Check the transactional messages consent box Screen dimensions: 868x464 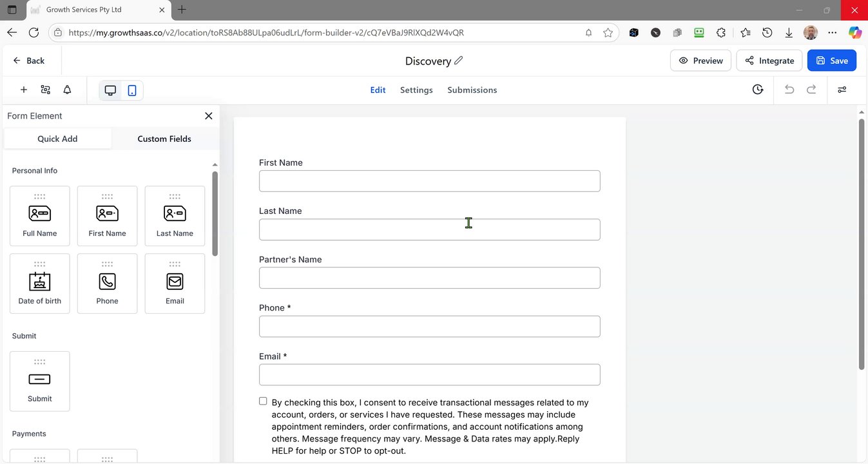[263, 401]
